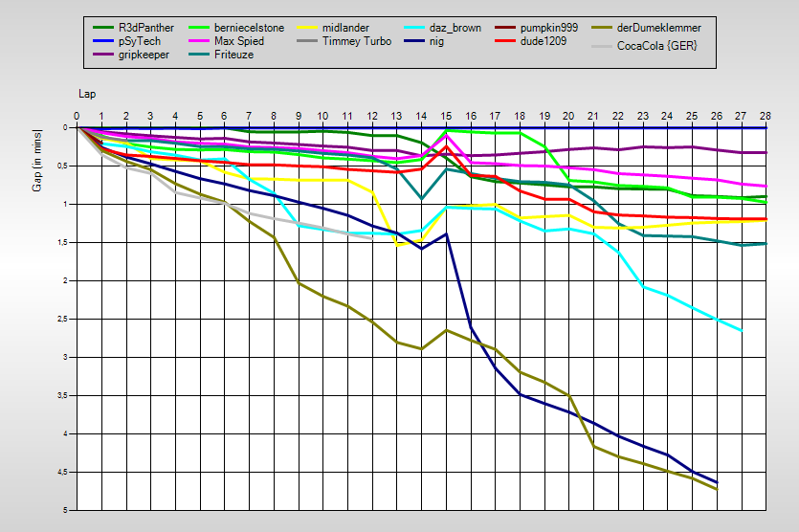
Task: Click the Friteuze teal legend swatch
Action: click(x=199, y=55)
